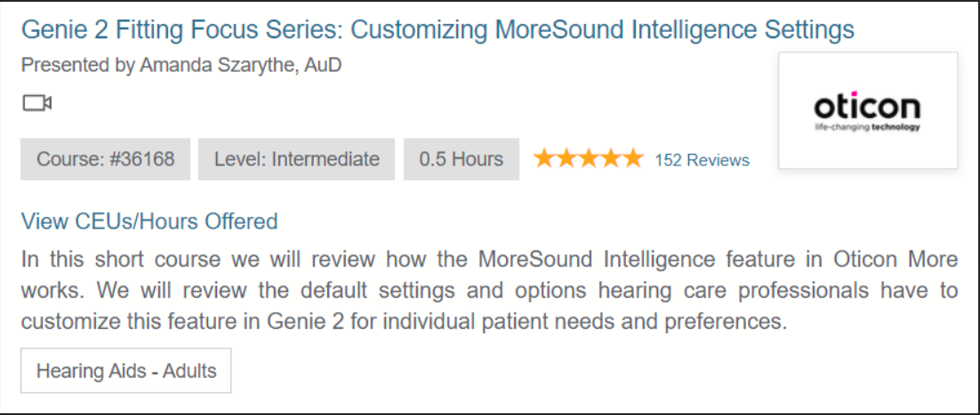This screenshot has width=980, height=415.
Task: Click the first orange rating star
Action: (x=544, y=159)
